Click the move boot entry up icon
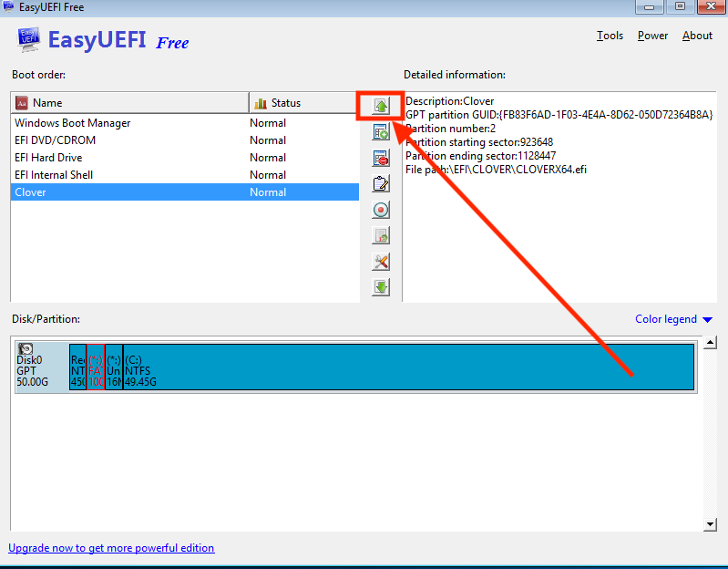Screen dimensions: 728x569 [x=381, y=106]
